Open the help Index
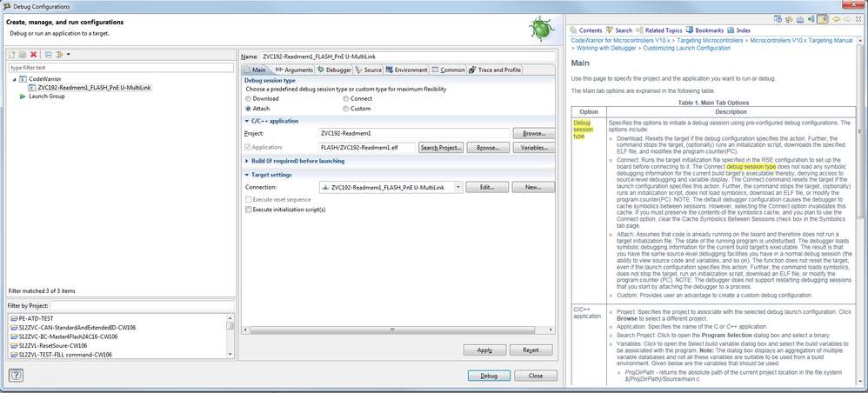 pyautogui.click(x=739, y=30)
